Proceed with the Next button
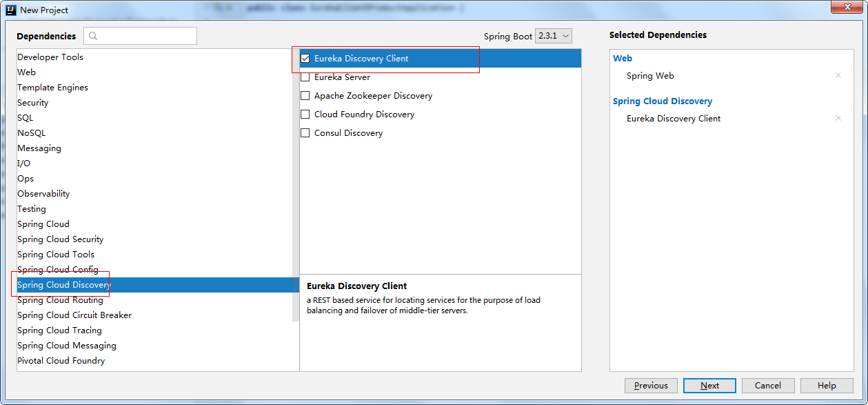The height and width of the screenshot is (405, 868). [709, 386]
